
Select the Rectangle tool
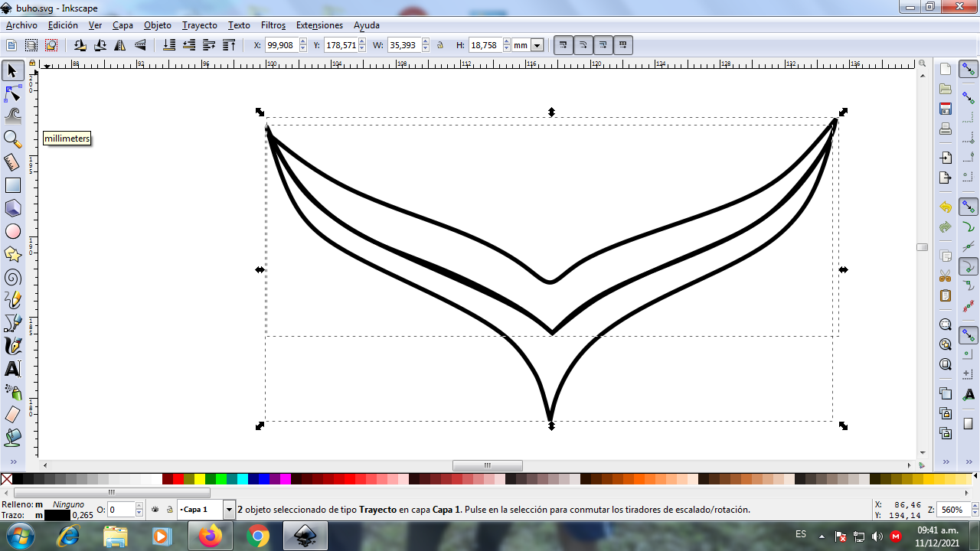(x=12, y=185)
